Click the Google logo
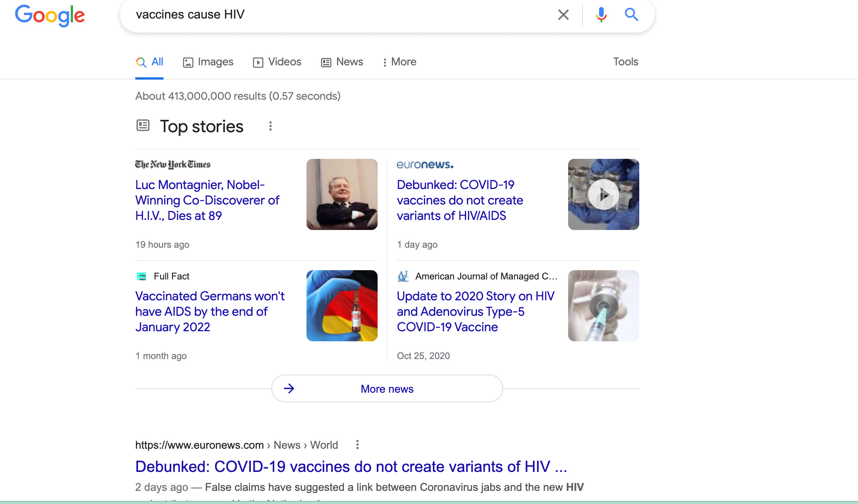 click(50, 15)
